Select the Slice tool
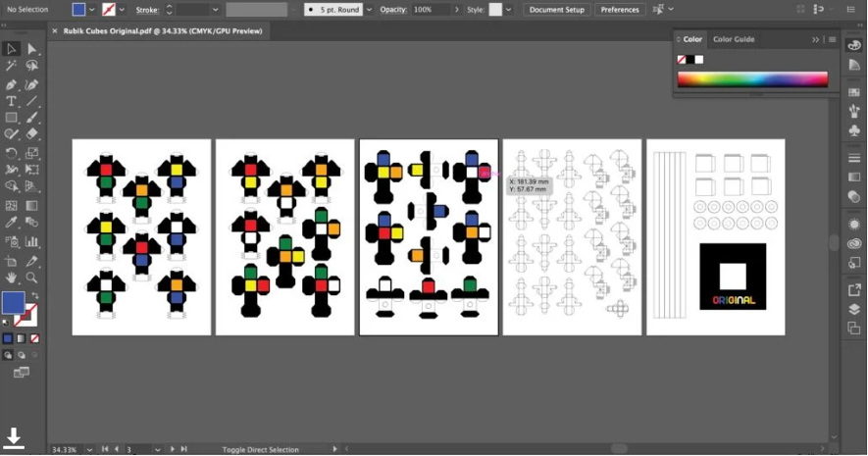This screenshot has width=868, height=456. pos(32,261)
